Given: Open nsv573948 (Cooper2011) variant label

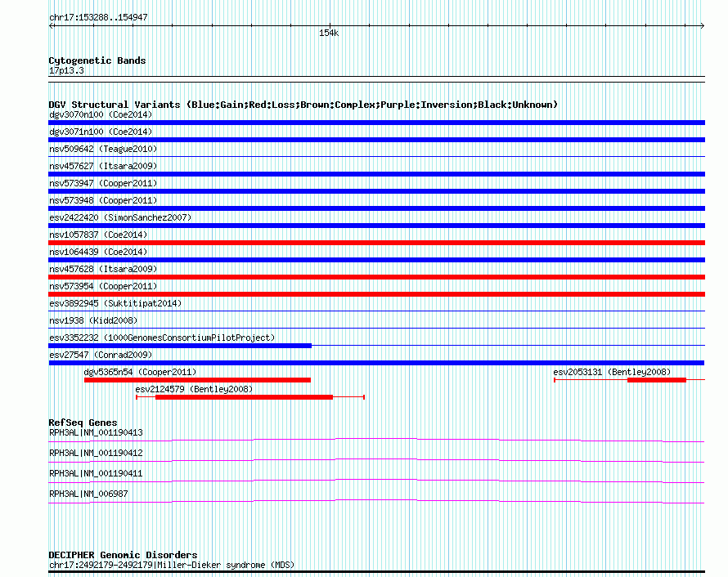Looking at the screenshot, I should tap(103, 200).
